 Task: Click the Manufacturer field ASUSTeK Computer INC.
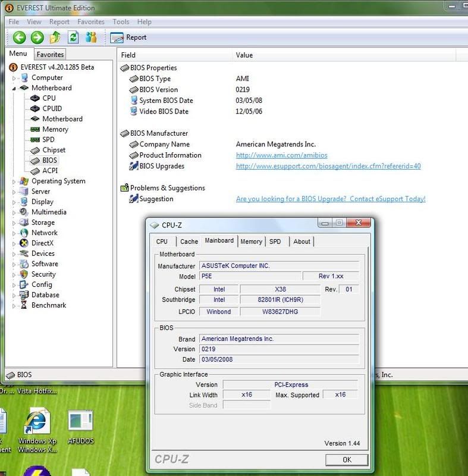(279, 266)
